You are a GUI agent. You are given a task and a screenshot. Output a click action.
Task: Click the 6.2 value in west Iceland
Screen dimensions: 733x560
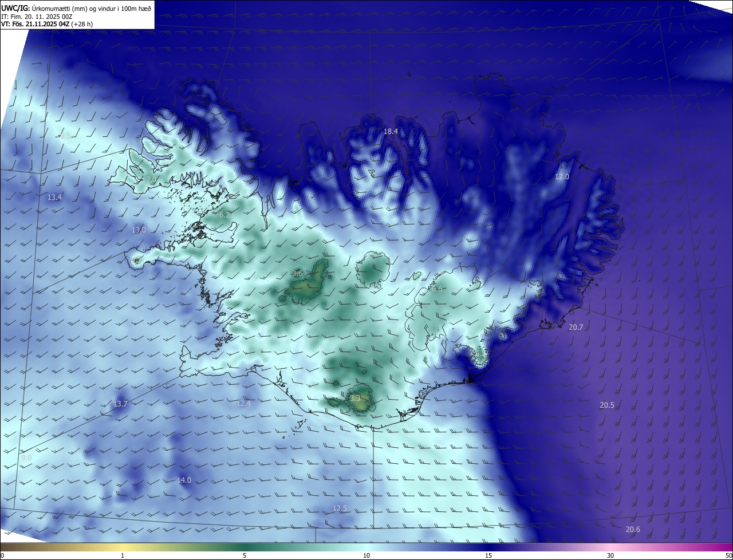224,215
